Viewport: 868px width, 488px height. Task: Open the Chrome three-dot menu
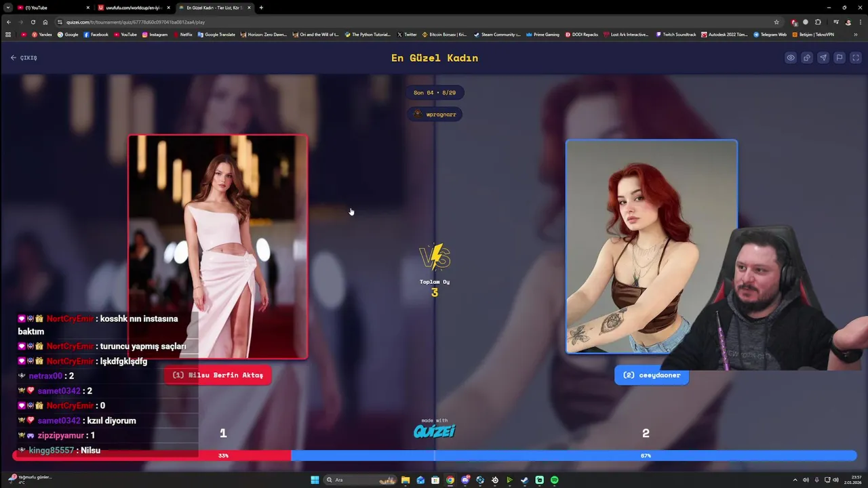[860, 22]
